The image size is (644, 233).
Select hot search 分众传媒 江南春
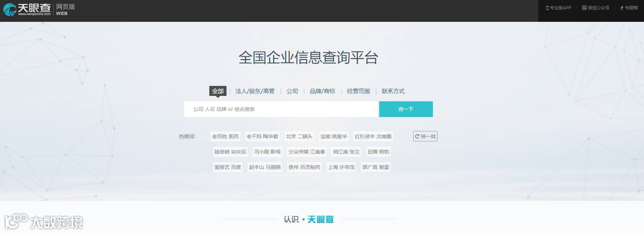point(307,152)
